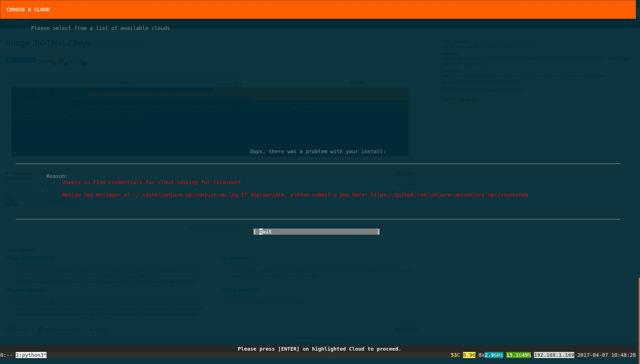640x364 pixels.
Task: Click the PayPal Donate button in background browser
Action: 465,99
